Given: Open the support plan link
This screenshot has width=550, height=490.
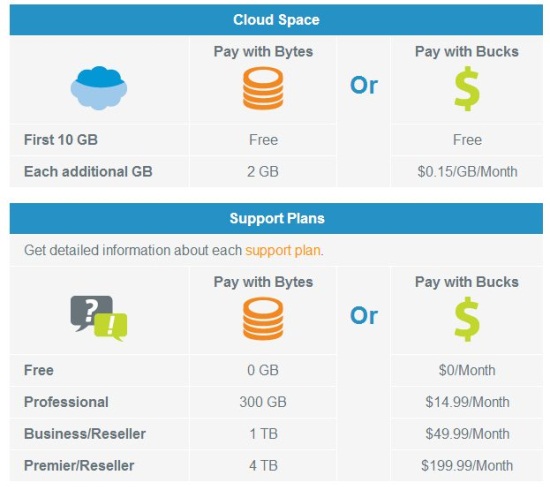Looking at the screenshot, I should [x=283, y=250].
